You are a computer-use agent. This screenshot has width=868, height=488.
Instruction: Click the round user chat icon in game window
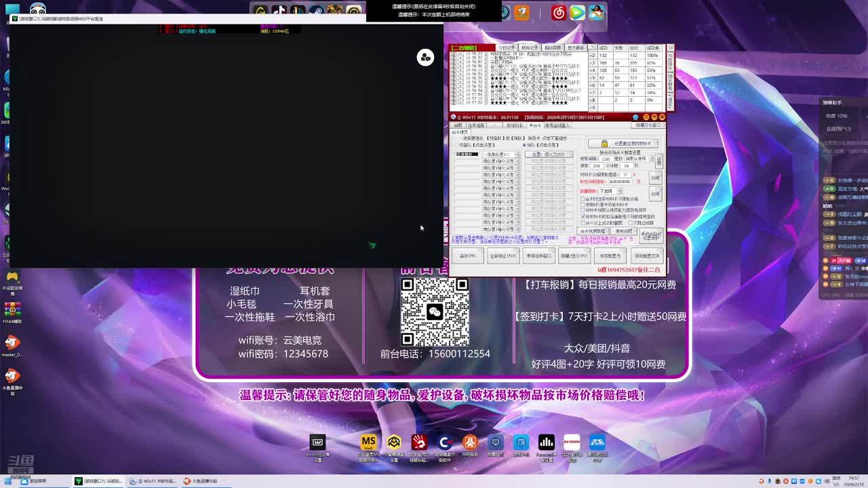pos(425,58)
